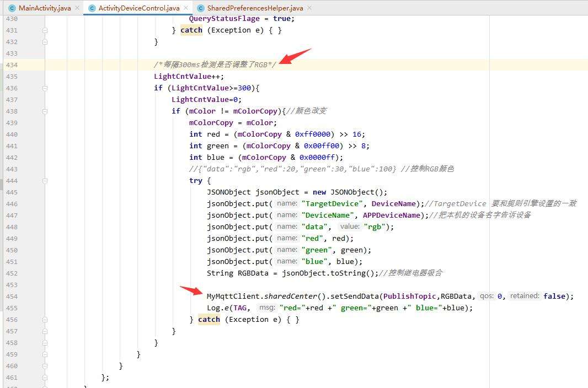Click the fold marker at line 431
This screenshot has height=388, width=588.
click(45, 30)
